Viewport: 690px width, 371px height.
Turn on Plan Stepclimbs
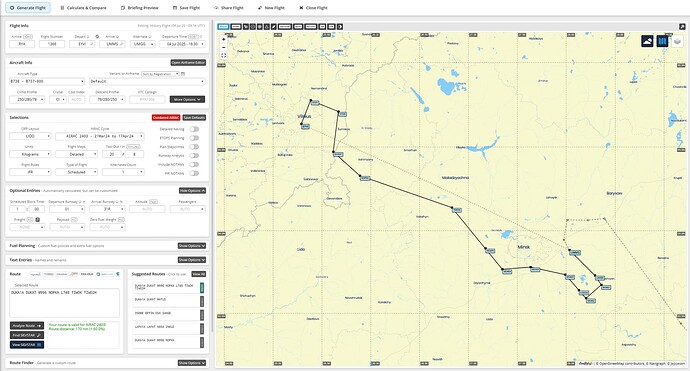click(x=194, y=147)
